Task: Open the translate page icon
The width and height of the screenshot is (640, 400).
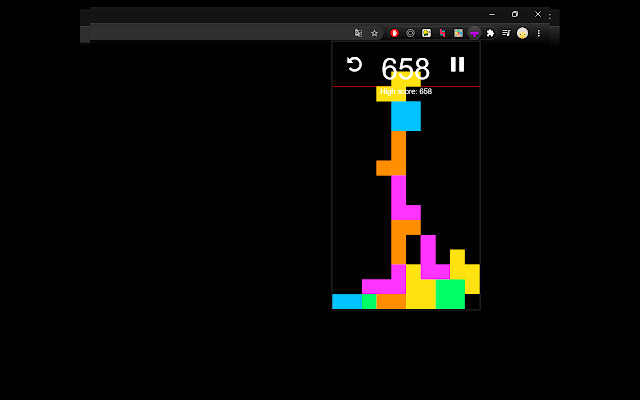Action: (x=358, y=33)
